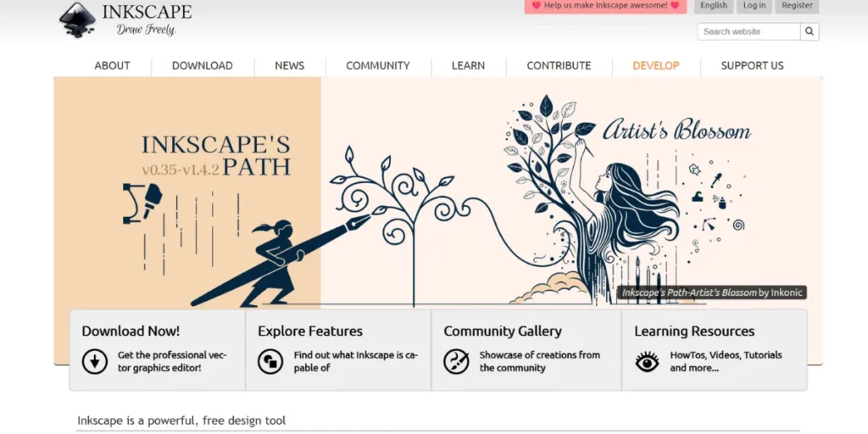
Task: Click Help us make Inkscape awesome banner
Action: point(605,6)
